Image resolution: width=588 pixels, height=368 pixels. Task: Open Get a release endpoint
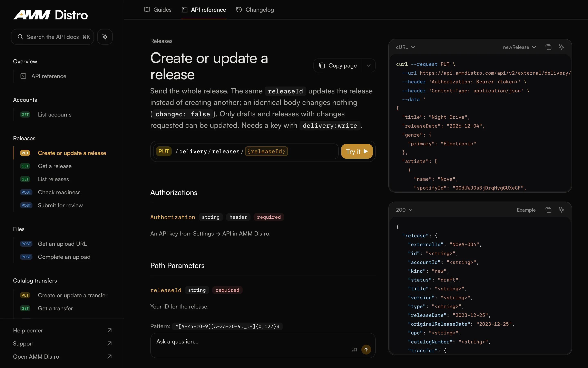coord(63,166)
